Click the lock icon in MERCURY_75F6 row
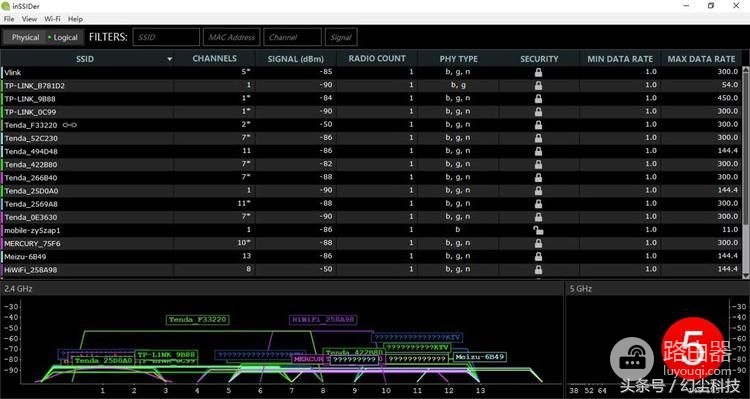This screenshot has height=399, width=750. [539, 244]
